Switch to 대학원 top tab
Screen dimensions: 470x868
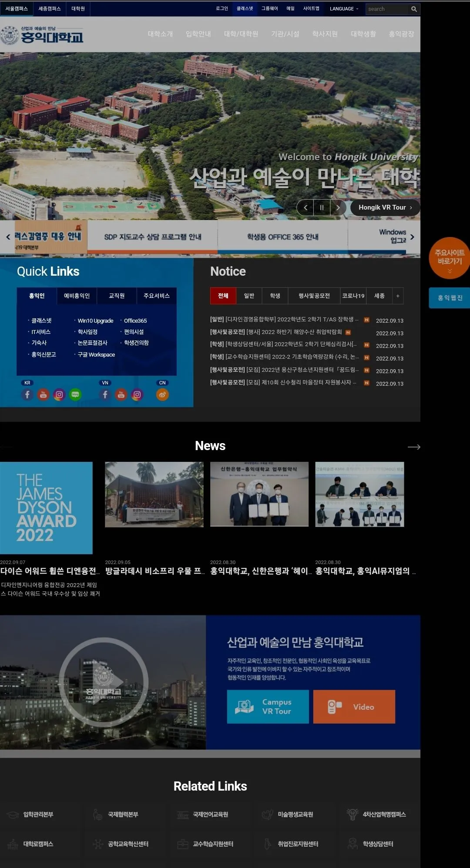click(78, 9)
